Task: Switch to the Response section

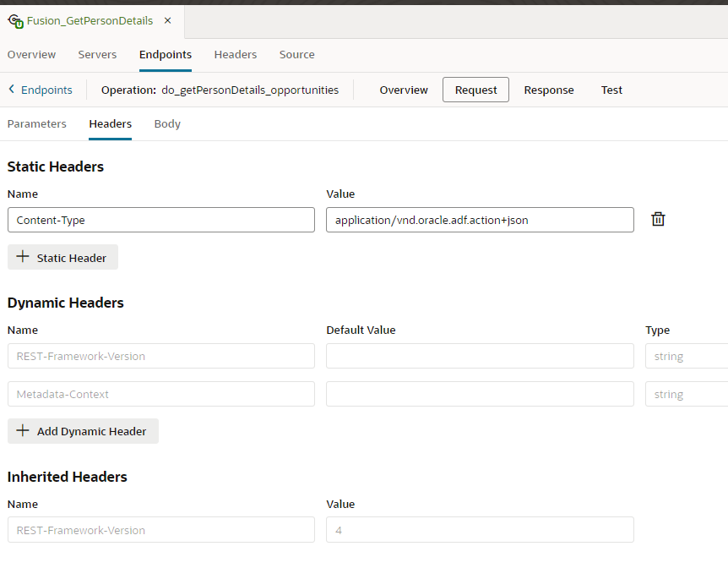Action: coord(548,90)
